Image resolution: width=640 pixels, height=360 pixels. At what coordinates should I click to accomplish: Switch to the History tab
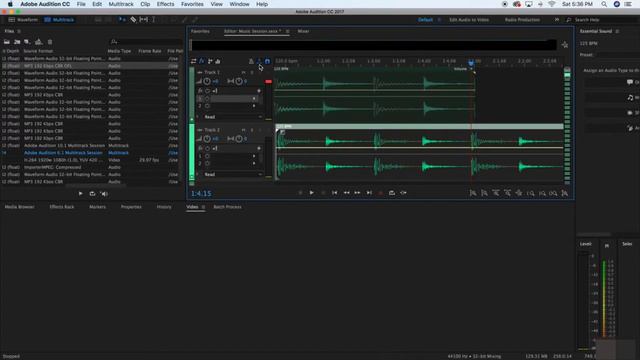click(x=164, y=207)
